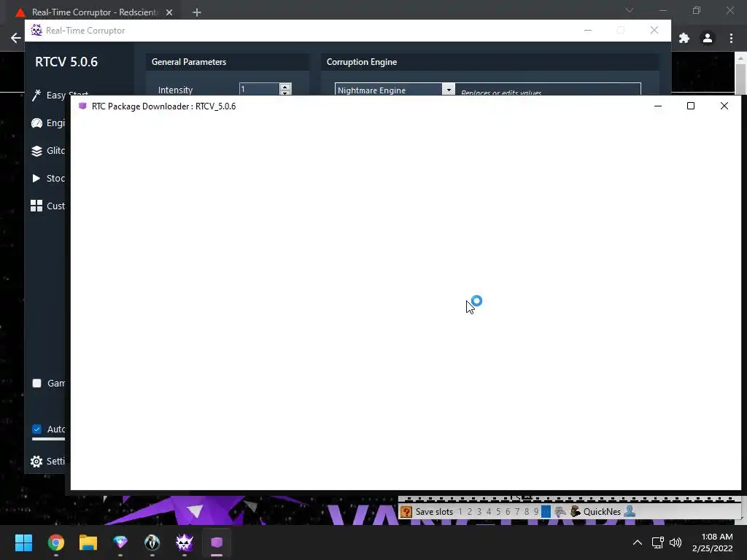Click the gem icon in the taskbar

click(120, 542)
